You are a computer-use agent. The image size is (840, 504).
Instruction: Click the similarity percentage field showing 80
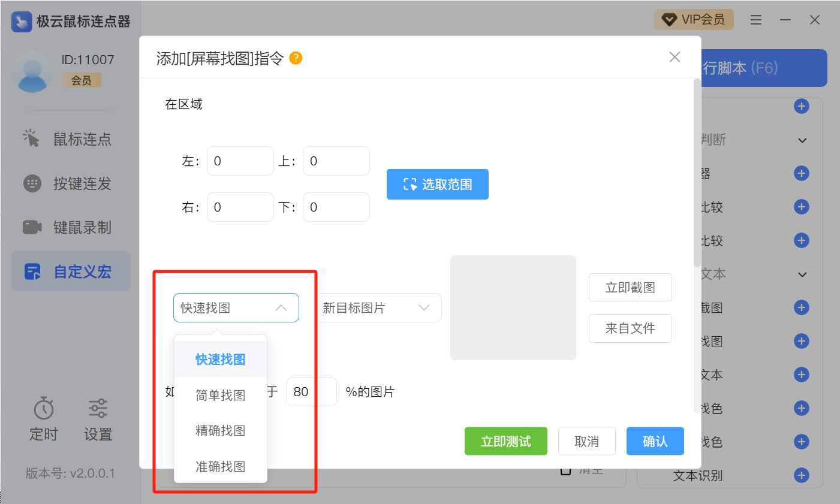tap(311, 392)
